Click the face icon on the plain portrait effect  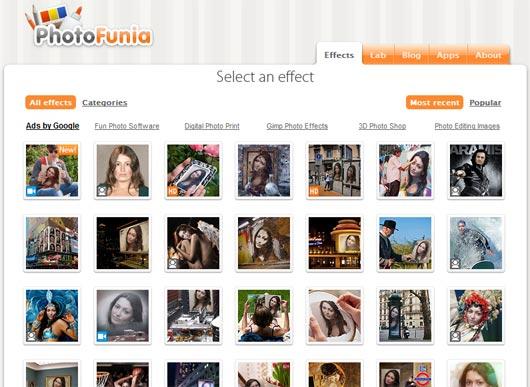pos(102,191)
